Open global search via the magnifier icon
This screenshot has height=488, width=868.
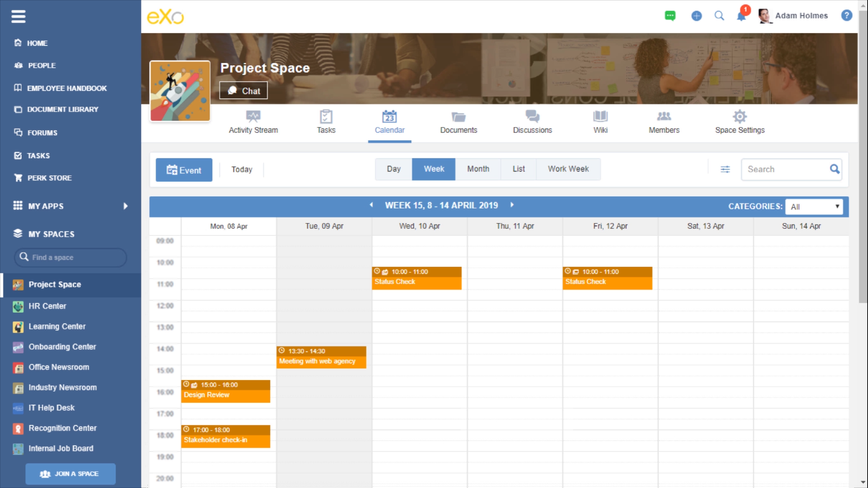click(x=719, y=15)
